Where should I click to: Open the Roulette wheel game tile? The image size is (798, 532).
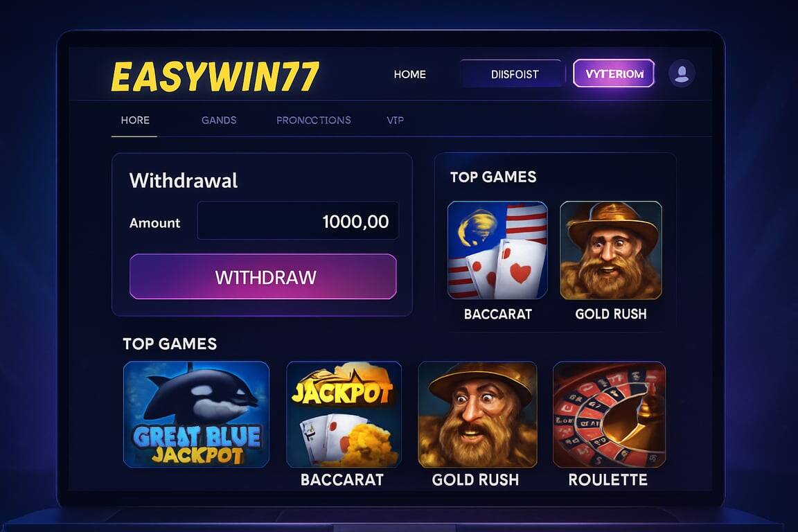click(609, 414)
